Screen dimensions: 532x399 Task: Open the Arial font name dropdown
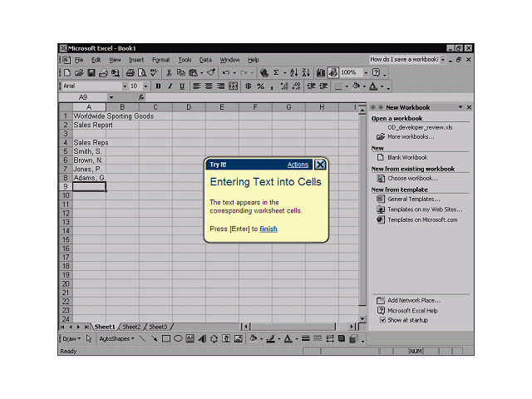(125, 86)
